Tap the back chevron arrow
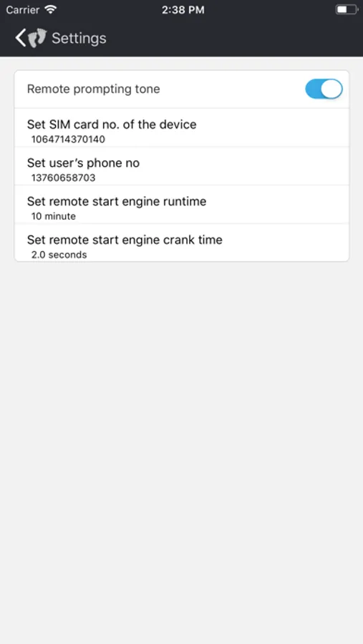363x644 pixels. (21, 38)
